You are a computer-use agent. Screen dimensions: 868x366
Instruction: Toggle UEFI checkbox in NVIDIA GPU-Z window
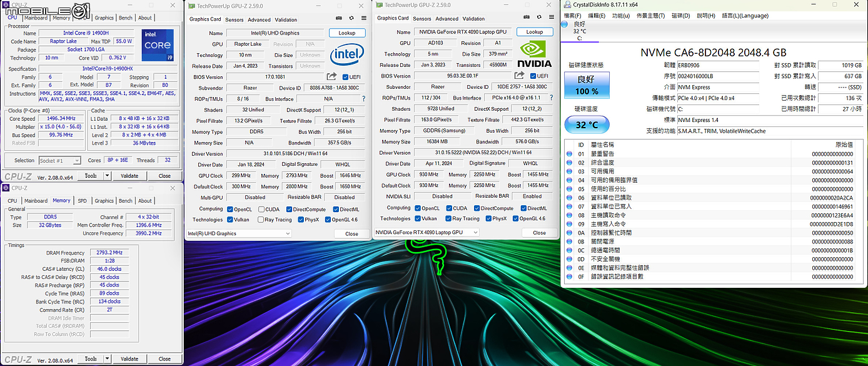coord(533,76)
